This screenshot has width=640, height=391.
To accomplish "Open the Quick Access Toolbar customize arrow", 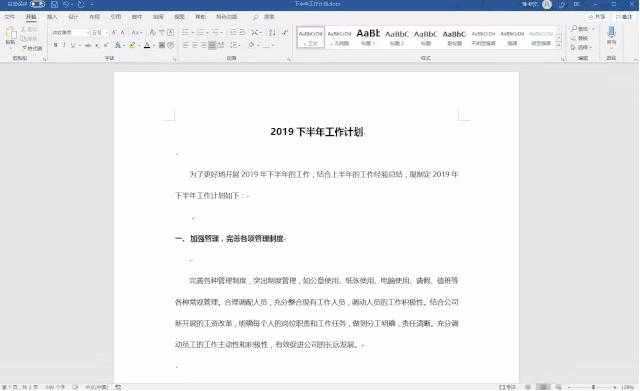I will (92, 4).
